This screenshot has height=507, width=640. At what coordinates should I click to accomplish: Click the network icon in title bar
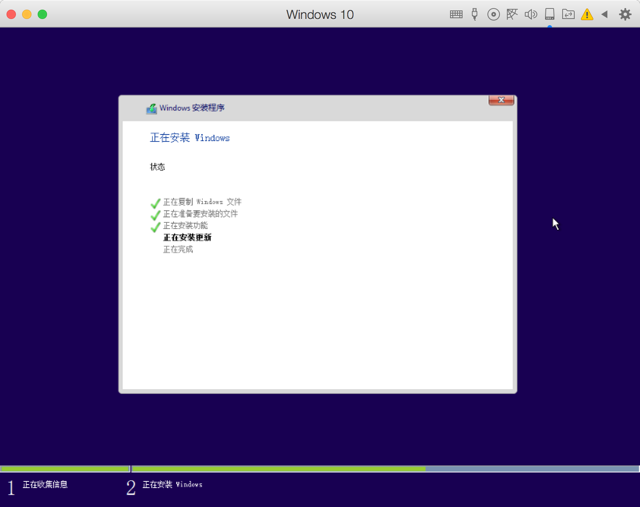(x=512, y=14)
